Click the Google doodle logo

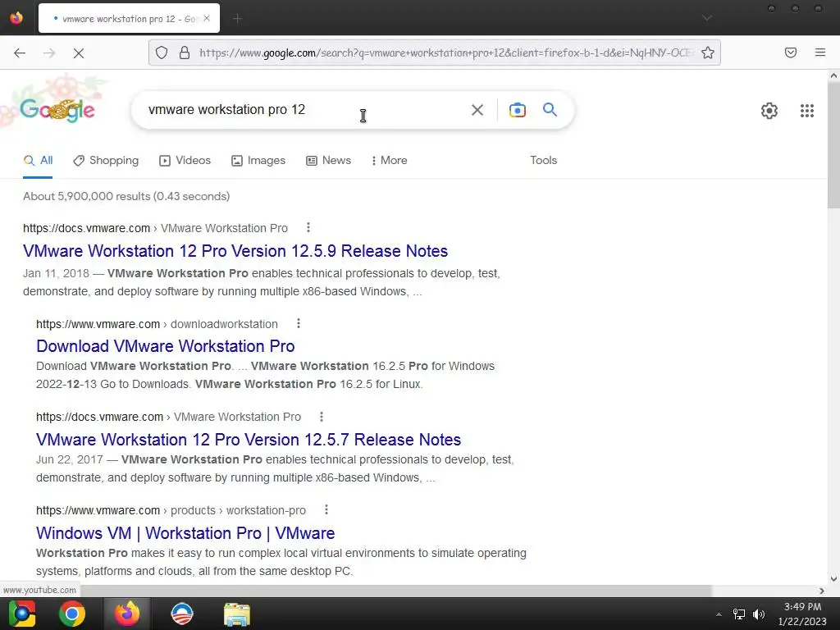coord(57,110)
